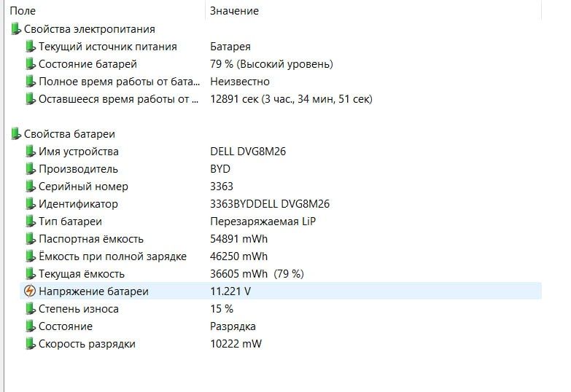Click the value 10222 mW
571x392 pixels.
pos(236,344)
